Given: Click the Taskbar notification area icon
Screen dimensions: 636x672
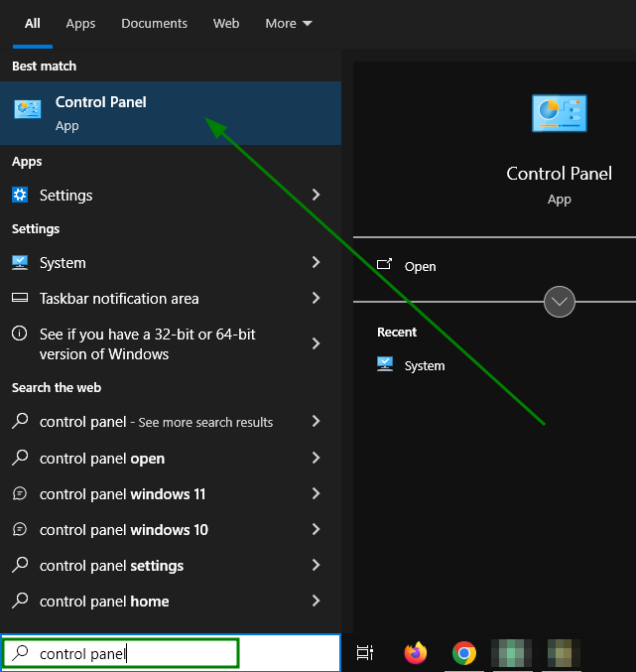Looking at the screenshot, I should (20, 298).
